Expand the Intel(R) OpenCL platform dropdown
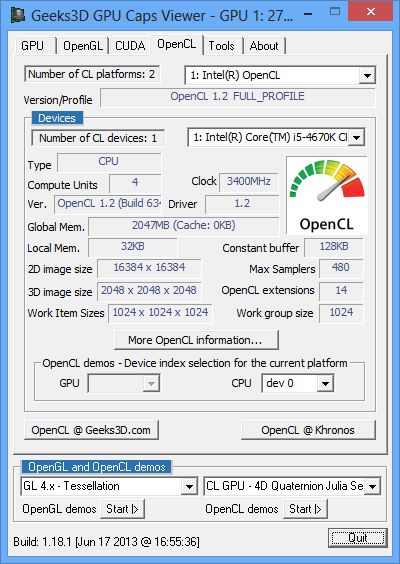Image resolution: width=400 pixels, height=564 pixels. click(x=280, y=75)
